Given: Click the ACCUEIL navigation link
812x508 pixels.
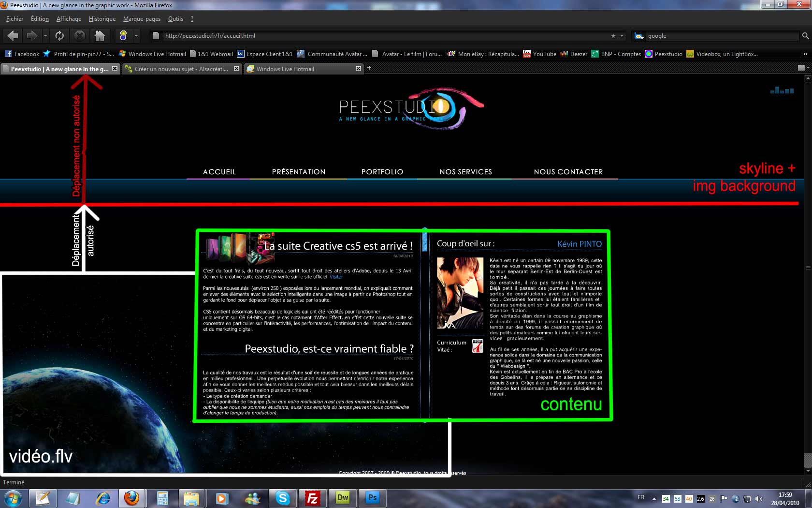Looking at the screenshot, I should 219,172.
